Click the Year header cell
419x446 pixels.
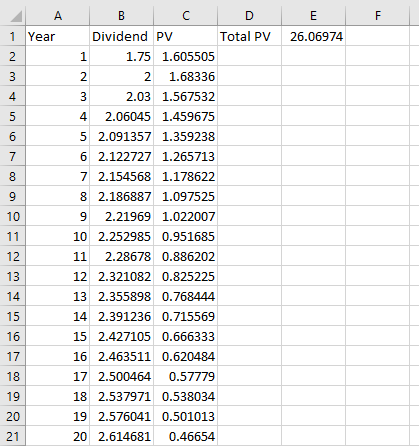[x=57, y=36]
